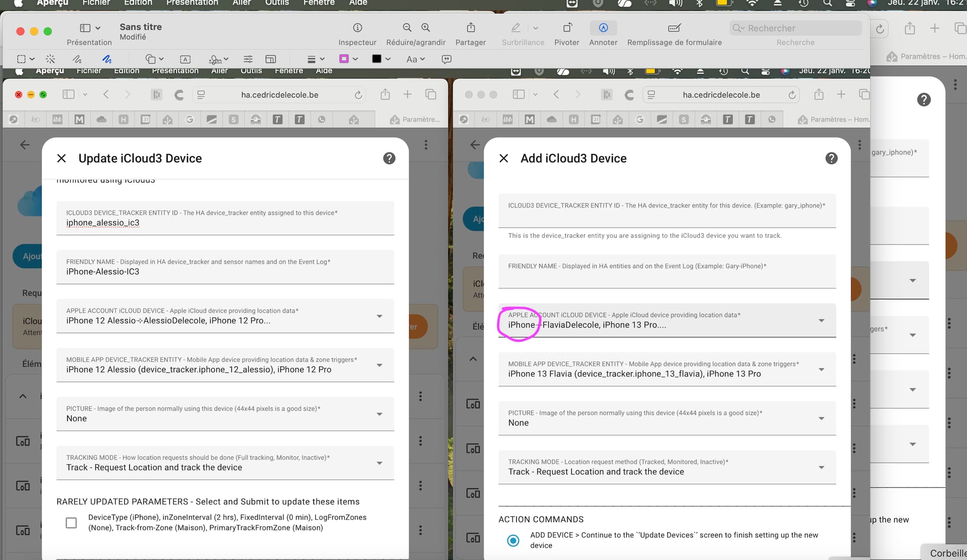Select the blue Draw tool
The width and height of the screenshot is (967, 560).
click(107, 59)
